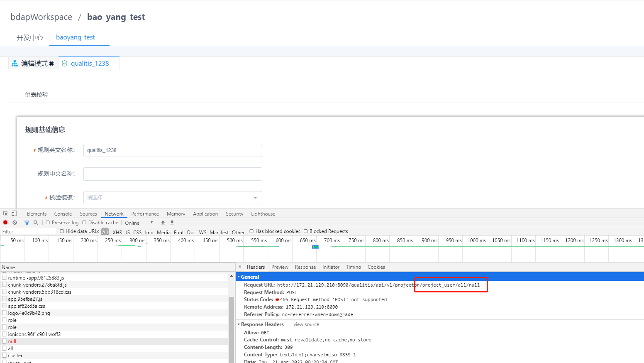Open the Performance panel tab

pos(145,213)
